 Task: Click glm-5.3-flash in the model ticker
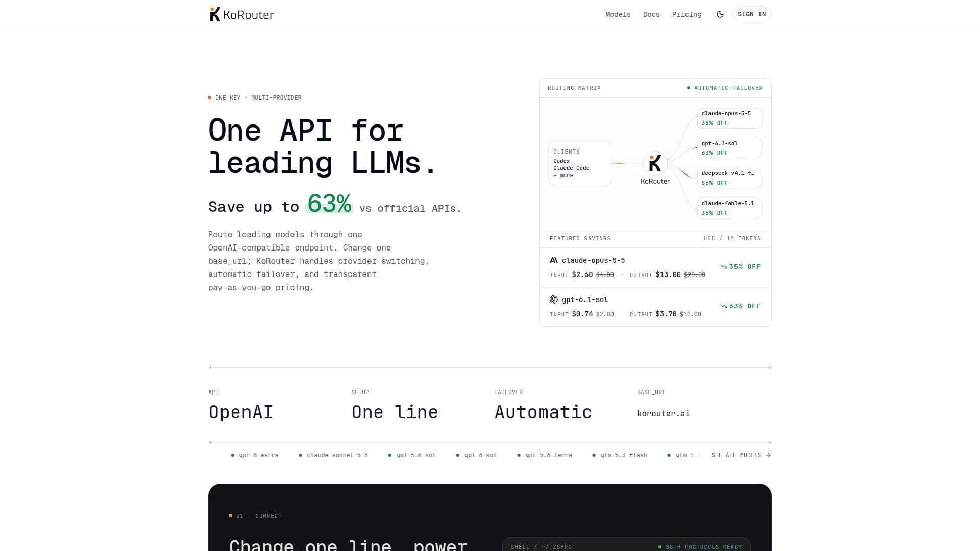[619, 455]
